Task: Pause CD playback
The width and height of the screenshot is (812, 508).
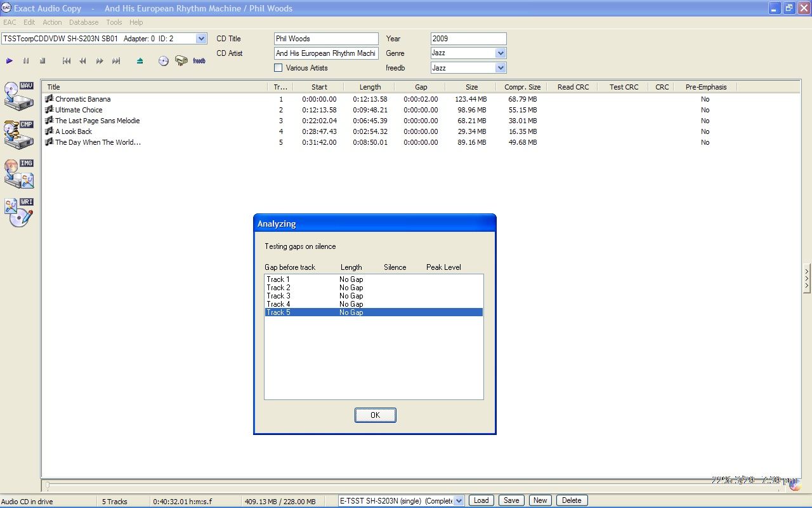Action: [26, 61]
